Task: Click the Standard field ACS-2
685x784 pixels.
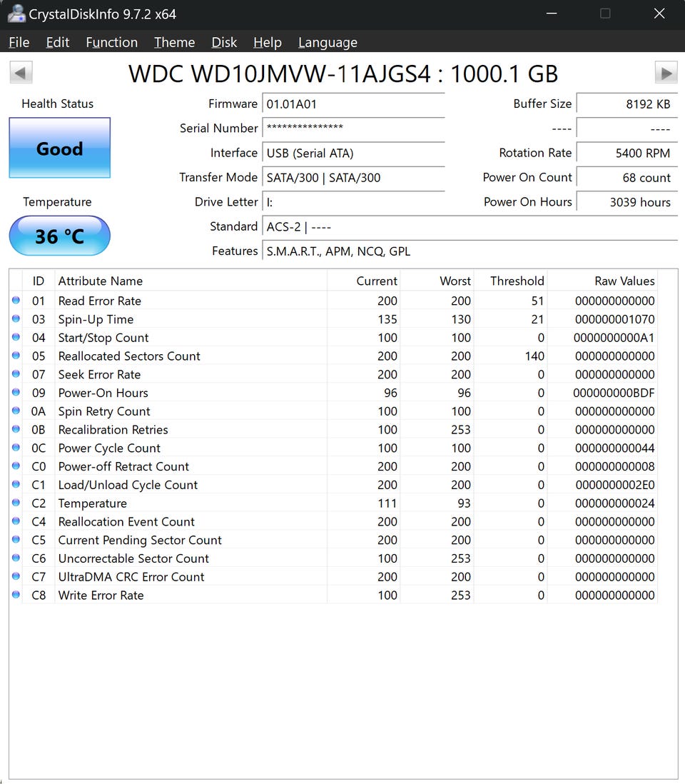Action: (470, 226)
